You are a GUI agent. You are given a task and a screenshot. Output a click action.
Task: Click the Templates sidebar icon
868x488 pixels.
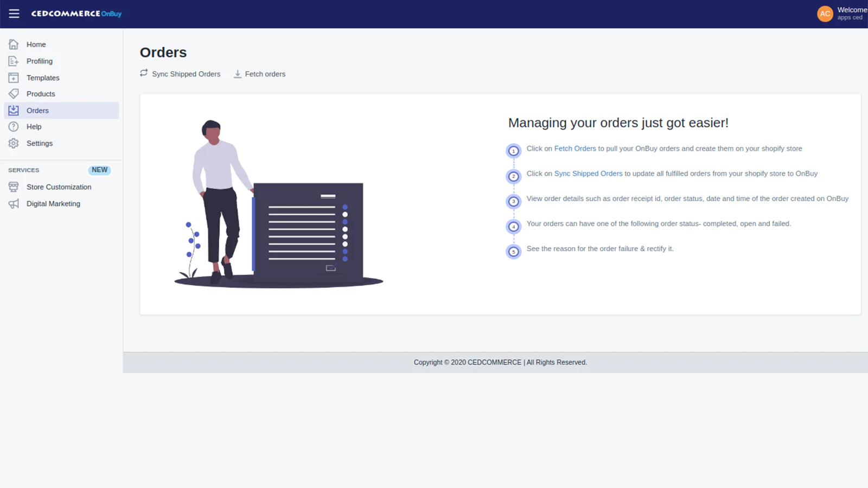[x=14, y=78]
